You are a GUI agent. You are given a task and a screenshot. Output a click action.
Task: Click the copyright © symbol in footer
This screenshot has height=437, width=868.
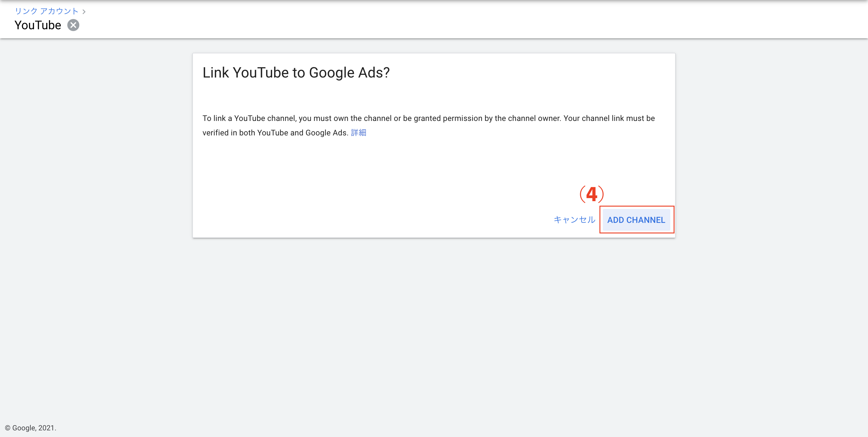pos(8,428)
